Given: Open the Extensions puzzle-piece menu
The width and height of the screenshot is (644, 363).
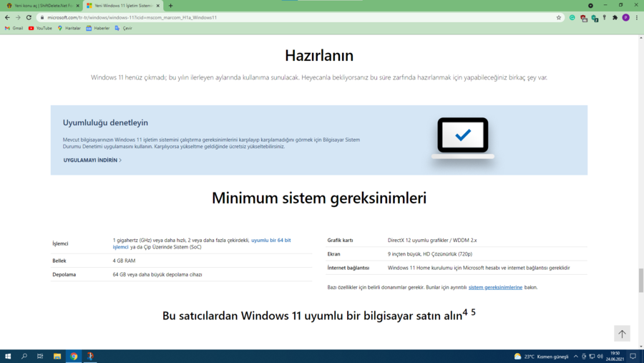Looking at the screenshot, I should click(x=615, y=18).
